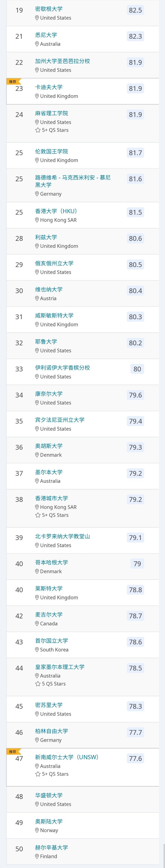Click the star icon for 皇家墨尔本理工大学
Viewport: 165px width, 868px height.
38,684
